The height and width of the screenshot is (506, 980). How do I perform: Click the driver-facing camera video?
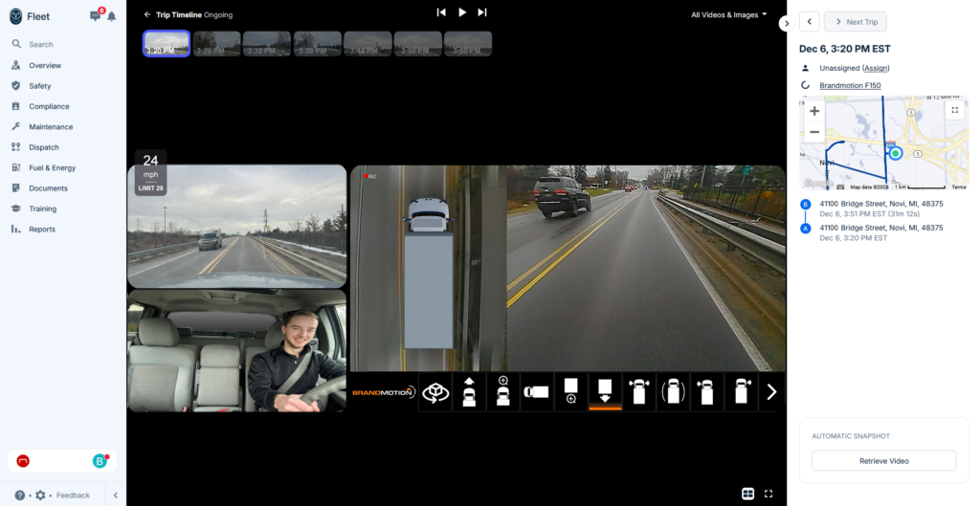tap(237, 350)
